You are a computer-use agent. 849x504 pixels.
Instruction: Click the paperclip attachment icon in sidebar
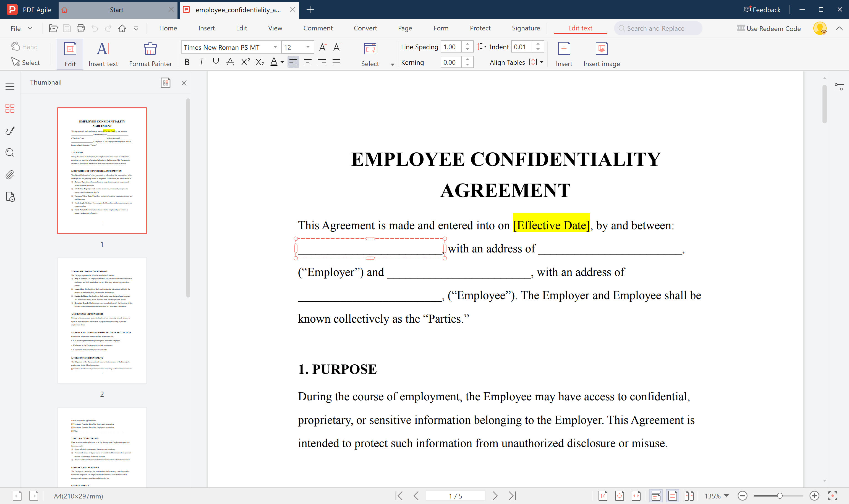coord(9,175)
